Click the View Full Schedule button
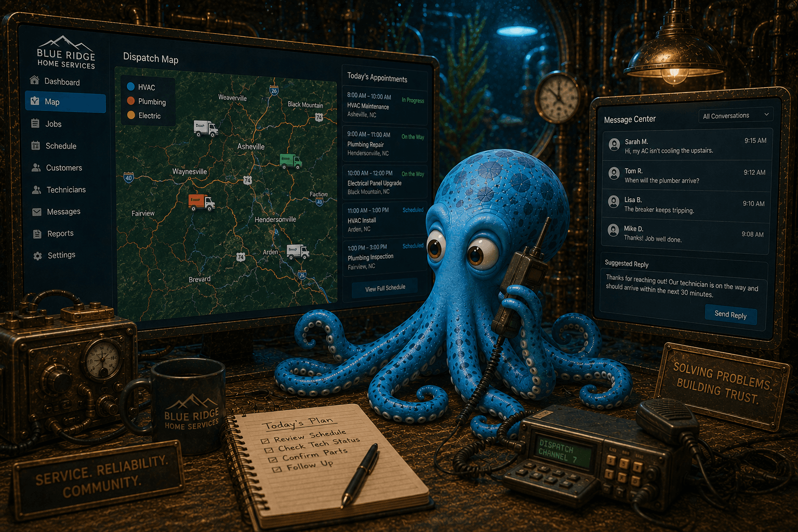Image resolution: width=798 pixels, height=532 pixels. pyautogui.click(x=385, y=288)
